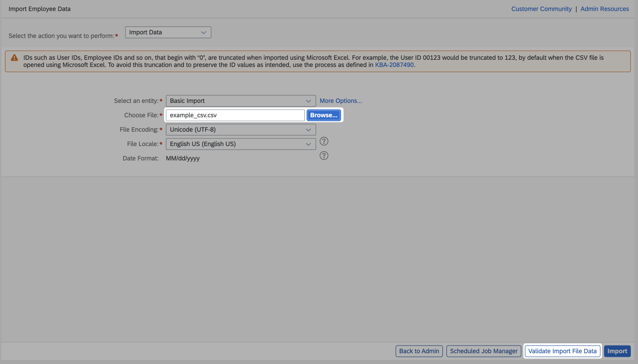Screen dimensions: 638x364
Task: Click the warning triangle icon
Action: (14, 58)
